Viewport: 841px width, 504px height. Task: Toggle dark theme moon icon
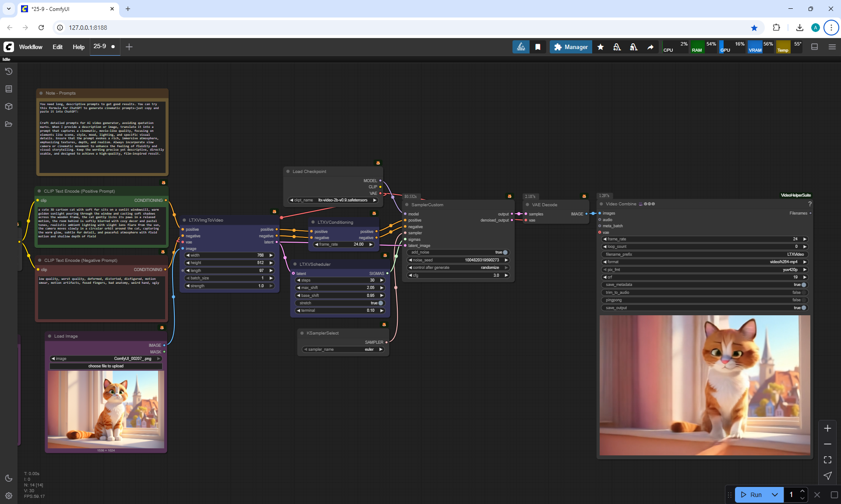(9, 478)
